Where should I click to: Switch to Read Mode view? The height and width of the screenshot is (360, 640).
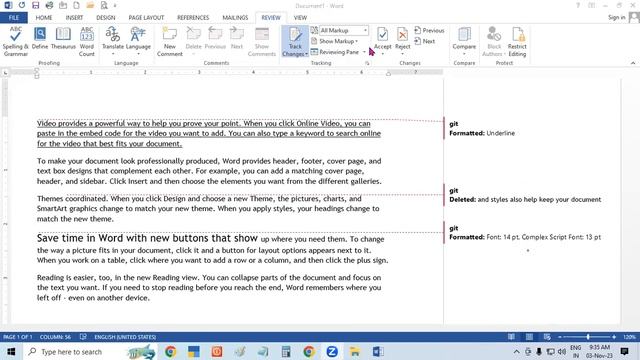[x=511, y=337]
